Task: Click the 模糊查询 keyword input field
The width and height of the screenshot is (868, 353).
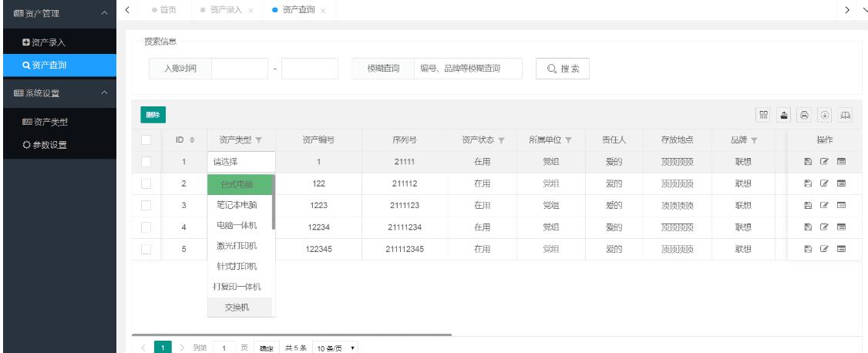Action: pyautogui.click(x=465, y=69)
